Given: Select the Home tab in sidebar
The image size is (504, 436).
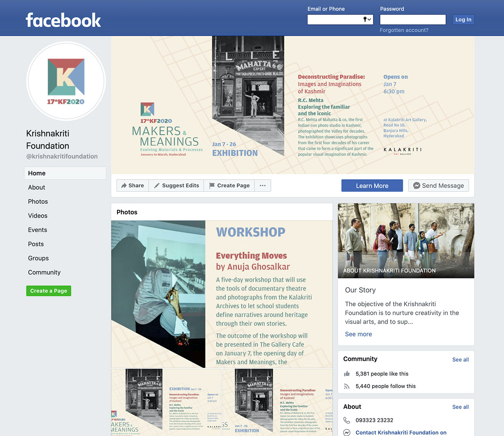Looking at the screenshot, I should (x=65, y=173).
